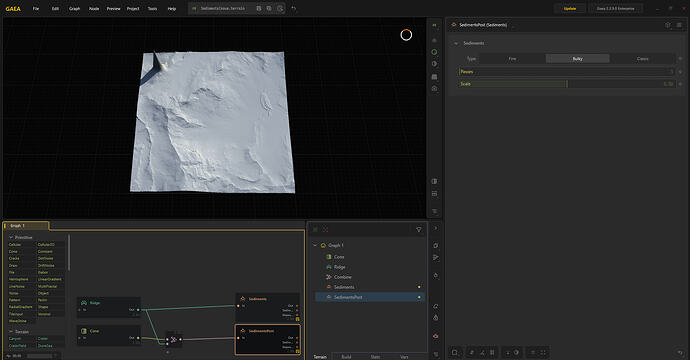Click the Passes slider

pos(566,71)
